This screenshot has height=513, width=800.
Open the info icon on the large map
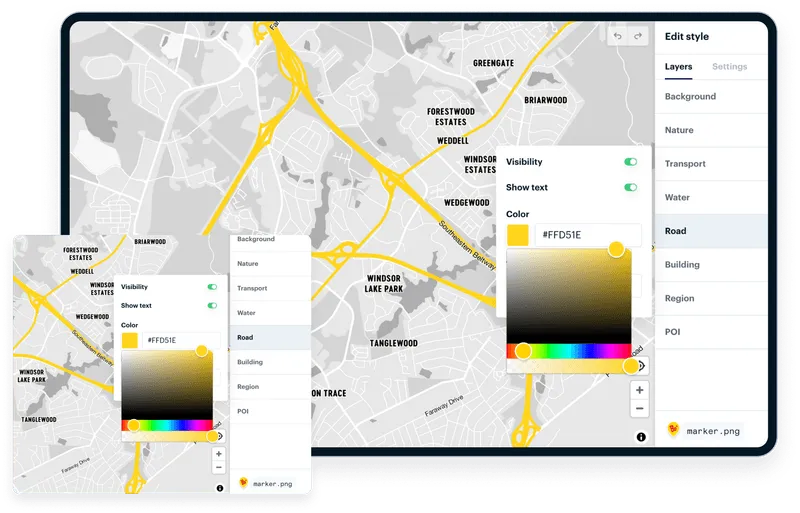pos(641,437)
